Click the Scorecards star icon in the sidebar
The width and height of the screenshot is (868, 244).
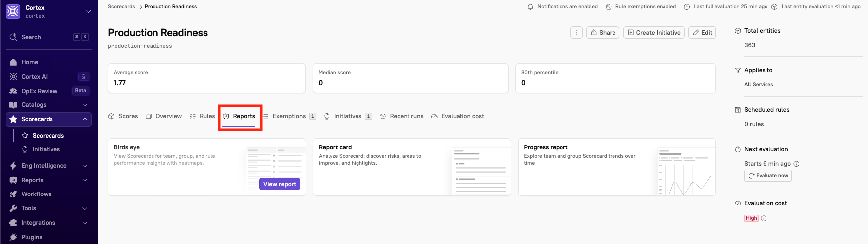click(x=13, y=119)
